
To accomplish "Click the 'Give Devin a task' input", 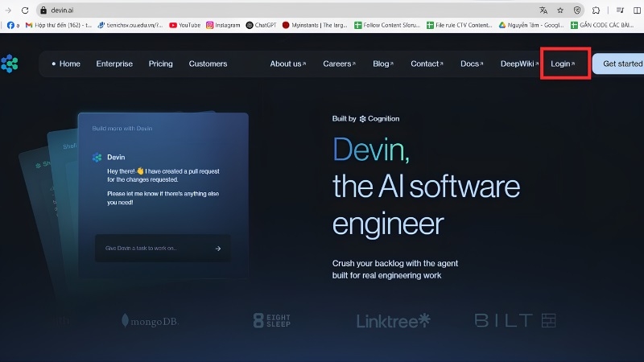I will point(163,249).
